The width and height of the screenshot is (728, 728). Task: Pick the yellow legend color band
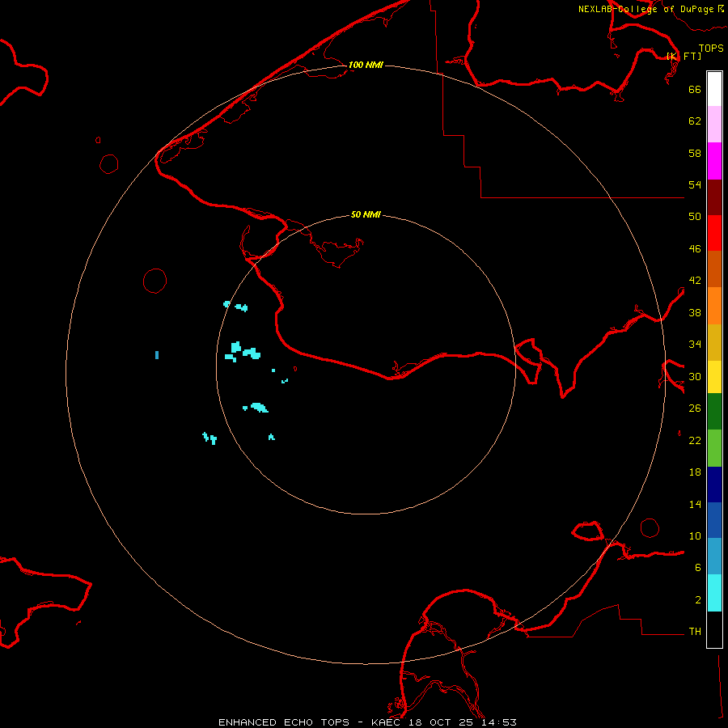point(714,377)
